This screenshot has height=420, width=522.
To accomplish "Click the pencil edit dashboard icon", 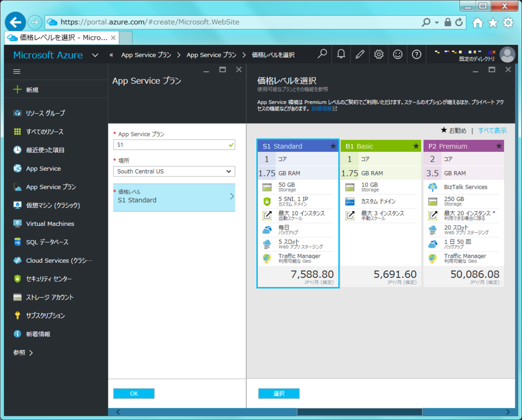I will [360, 54].
